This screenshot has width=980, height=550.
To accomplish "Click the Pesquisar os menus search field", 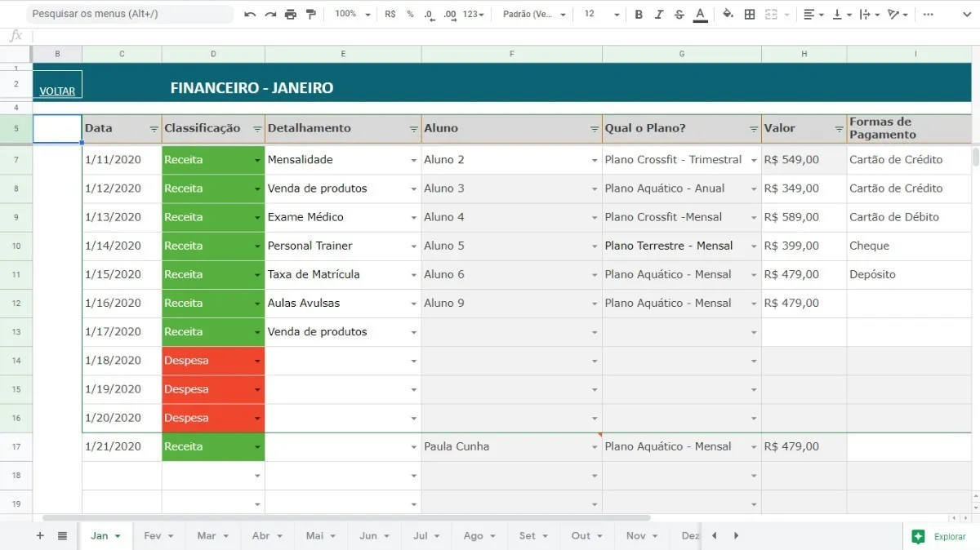I will (x=131, y=14).
